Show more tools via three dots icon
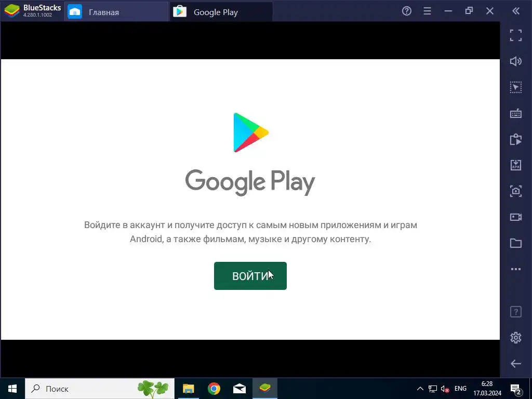532x399 pixels. [x=516, y=269]
